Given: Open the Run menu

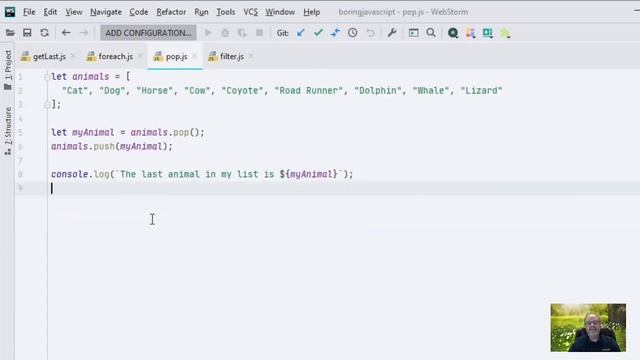Looking at the screenshot, I should (201, 12).
